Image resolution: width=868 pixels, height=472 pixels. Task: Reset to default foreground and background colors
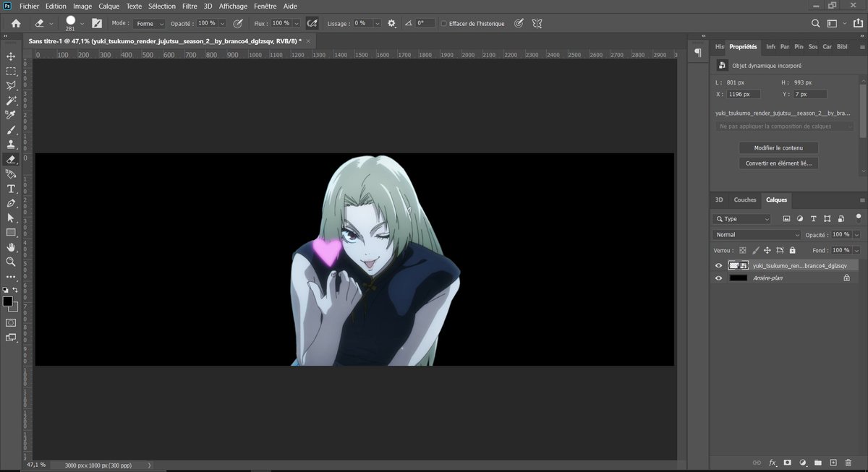pyautogui.click(x=6, y=290)
